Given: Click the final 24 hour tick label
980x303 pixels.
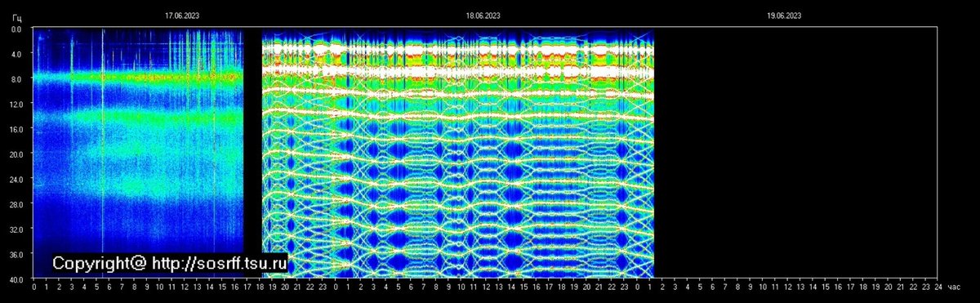Looking at the screenshot, I should click(938, 287).
